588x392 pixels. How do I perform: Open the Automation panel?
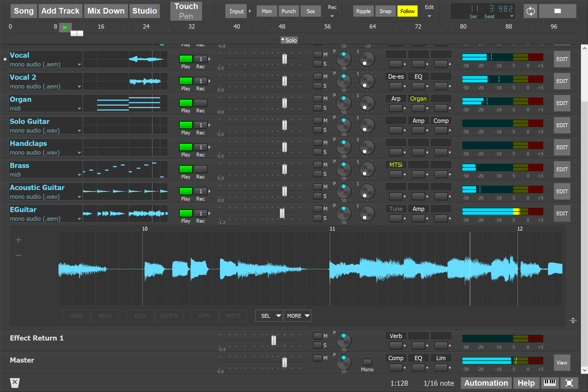(x=486, y=383)
